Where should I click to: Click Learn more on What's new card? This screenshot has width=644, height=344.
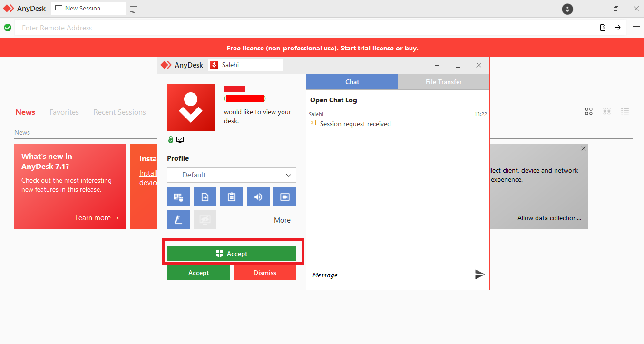pyautogui.click(x=97, y=218)
